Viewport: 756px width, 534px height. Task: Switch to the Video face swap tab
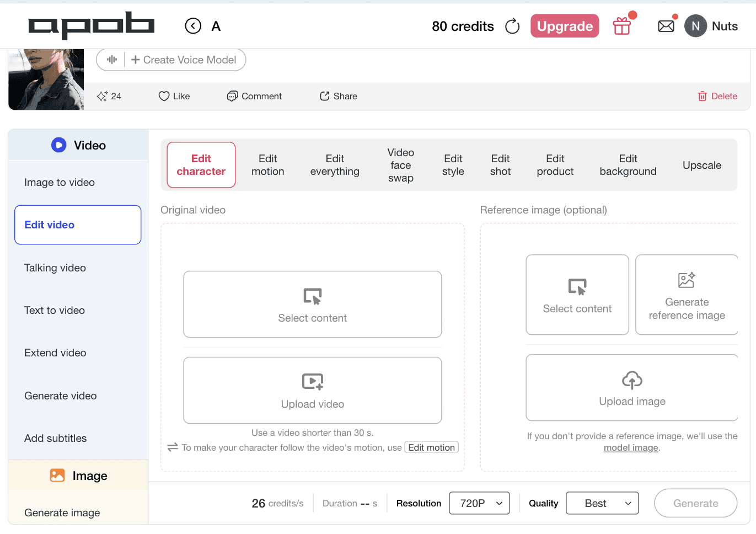click(x=401, y=165)
